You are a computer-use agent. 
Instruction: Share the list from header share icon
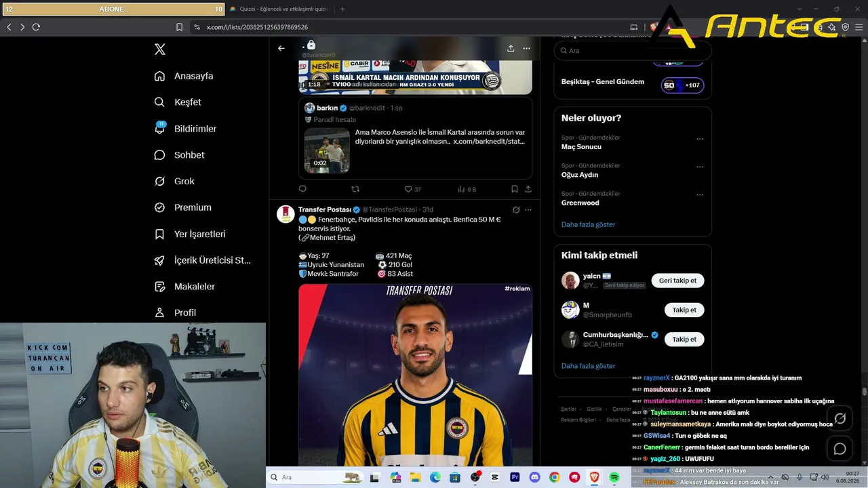coord(511,48)
